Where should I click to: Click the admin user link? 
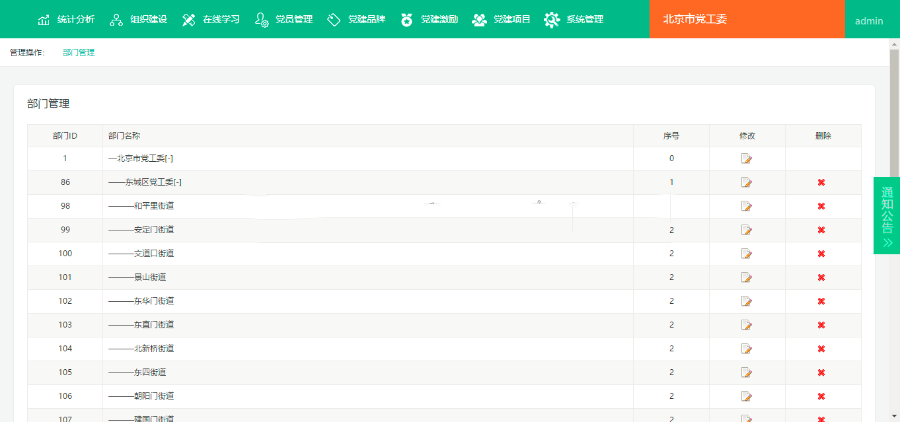pyautogui.click(x=869, y=21)
